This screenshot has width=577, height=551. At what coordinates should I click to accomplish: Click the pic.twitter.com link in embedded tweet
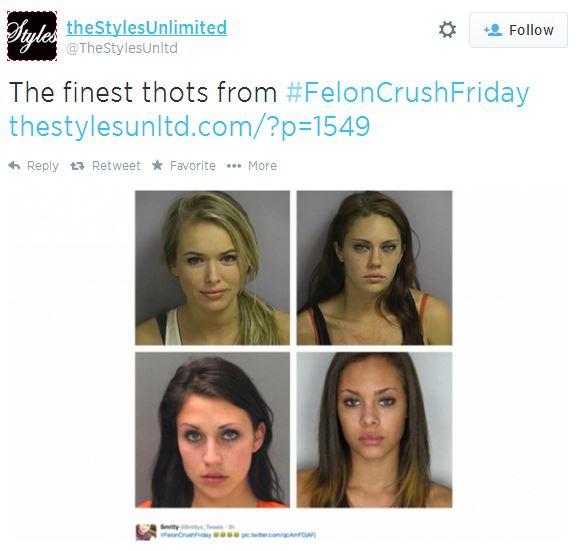click(x=279, y=535)
